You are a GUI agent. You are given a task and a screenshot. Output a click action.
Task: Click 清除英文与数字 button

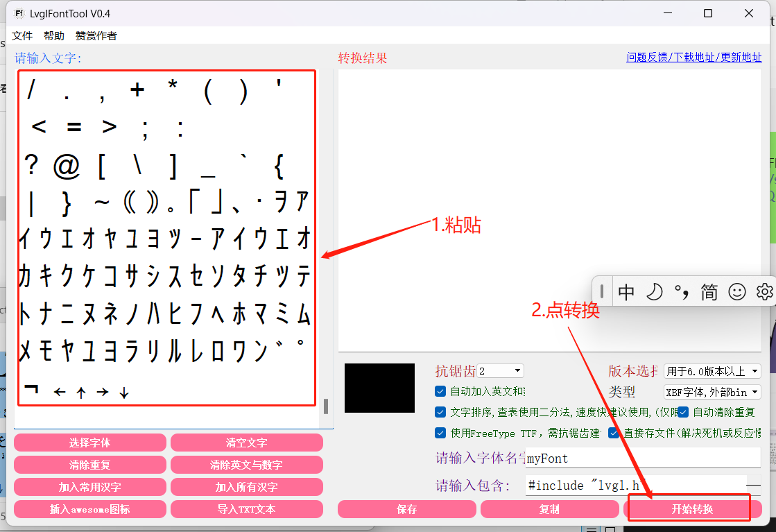point(246,465)
